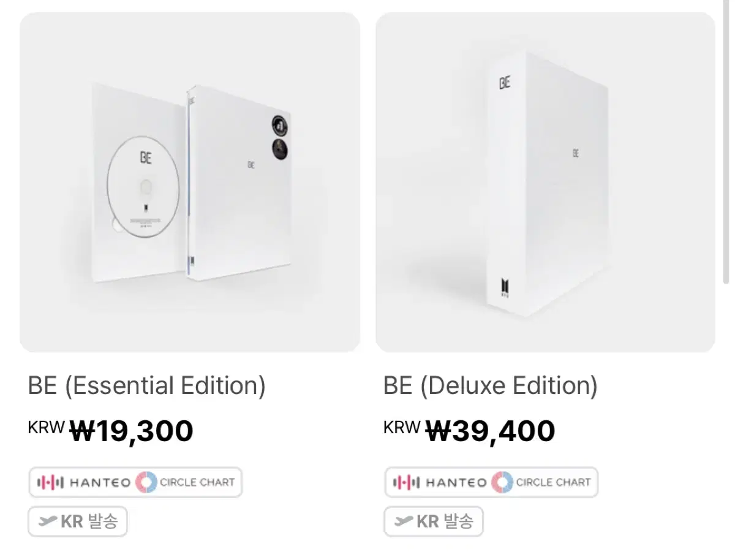Click the airplane icon in Deluxe Edition's KR 발송 badge

[403, 522]
